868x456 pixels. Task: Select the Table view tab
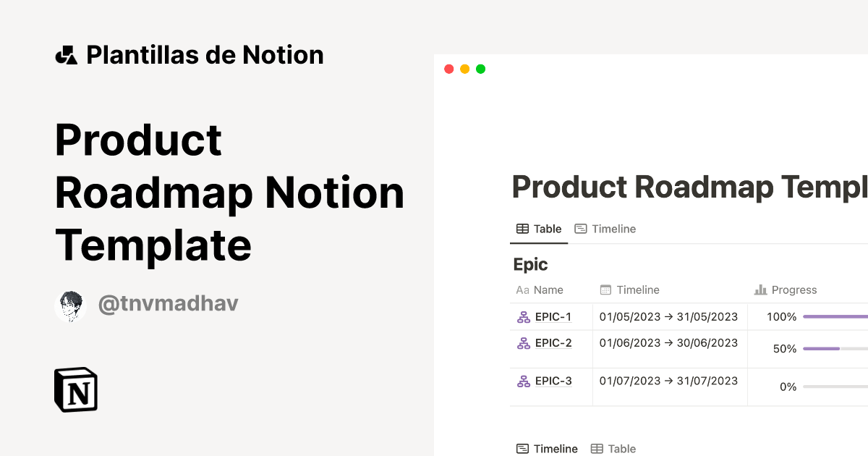pos(539,228)
